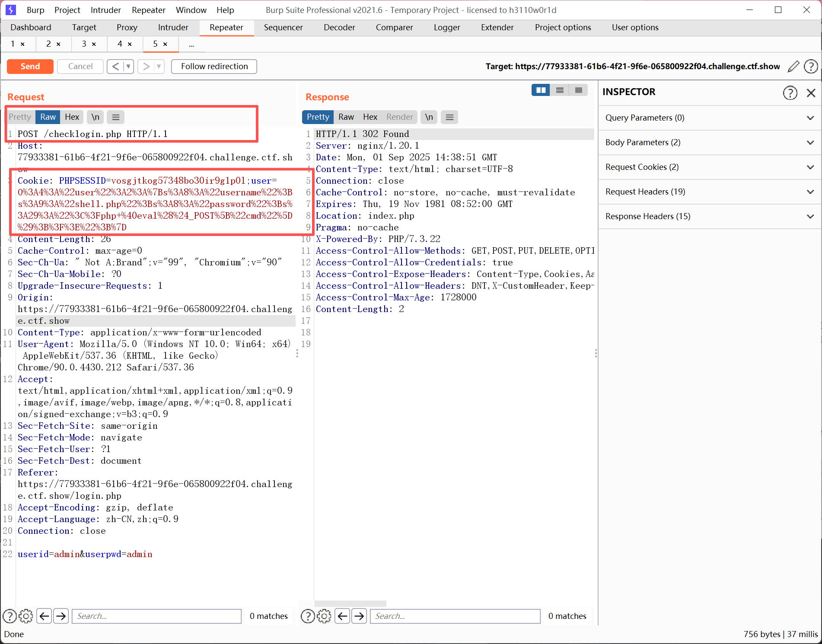Switch to the Decoder tab
Screen dimensions: 822x644
pos(339,27)
